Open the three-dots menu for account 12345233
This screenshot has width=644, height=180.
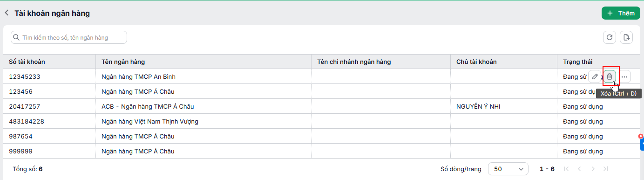point(624,76)
